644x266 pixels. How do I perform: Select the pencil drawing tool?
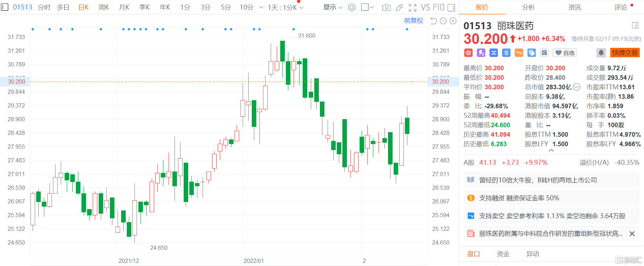click(x=400, y=7)
